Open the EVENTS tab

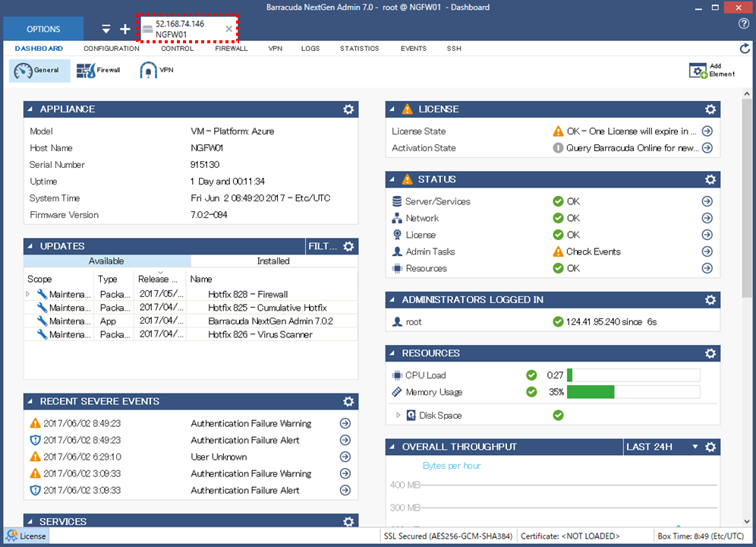pos(414,49)
